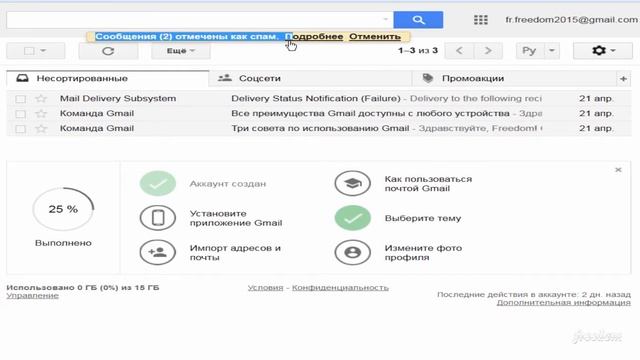Viewport: 640px width, 360px height.
Task: Close the setup progress panel
Action: pos(618,170)
